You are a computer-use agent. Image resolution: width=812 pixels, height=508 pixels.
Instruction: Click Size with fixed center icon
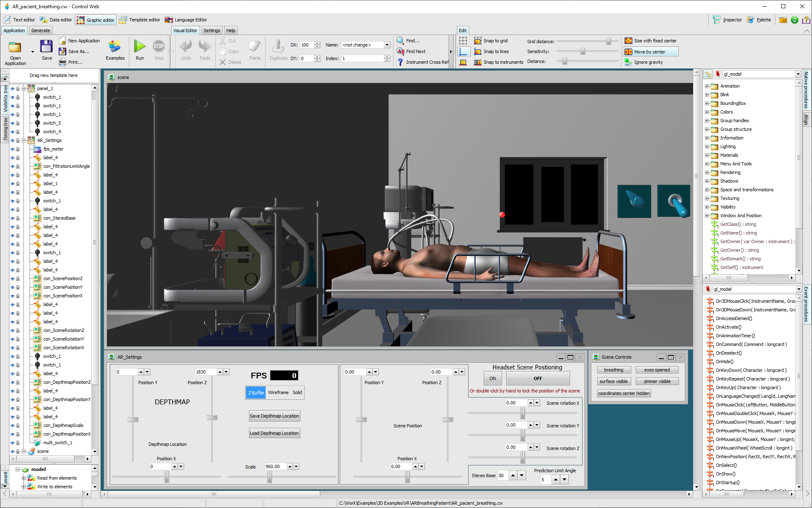click(628, 41)
